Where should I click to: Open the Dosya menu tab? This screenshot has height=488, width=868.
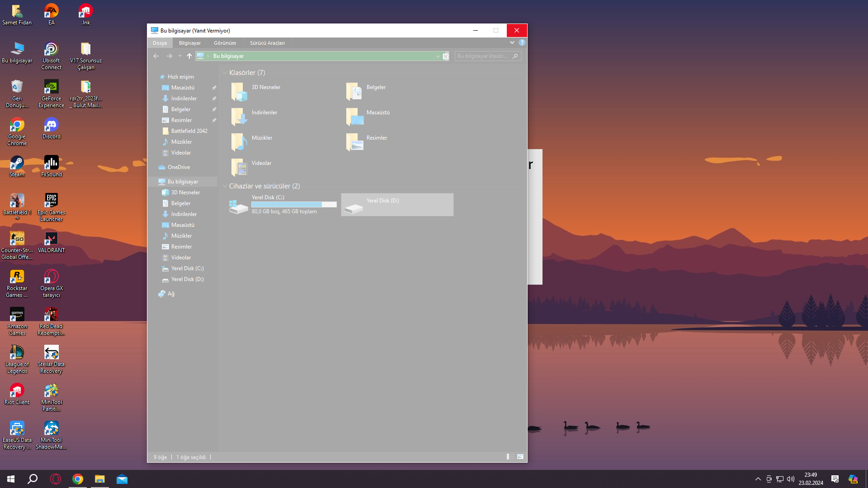tap(160, 43)
